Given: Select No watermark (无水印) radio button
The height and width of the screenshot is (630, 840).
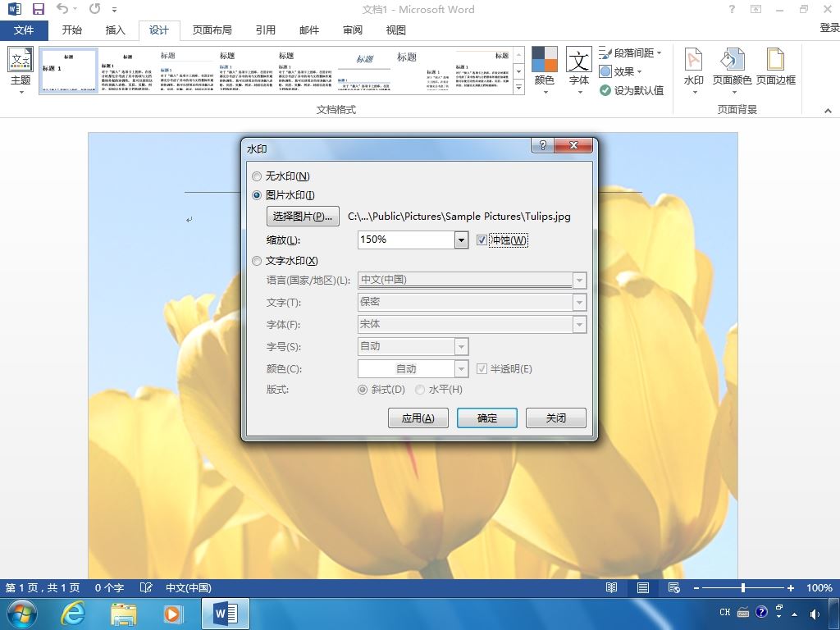Looking at the screenshot, I should (257, 176).
